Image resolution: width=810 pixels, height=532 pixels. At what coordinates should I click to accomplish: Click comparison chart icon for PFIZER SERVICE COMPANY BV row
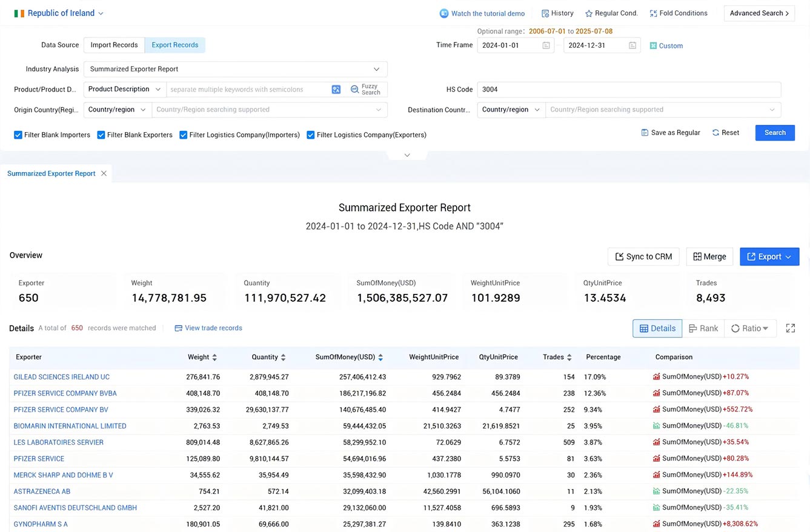(657, 410)
